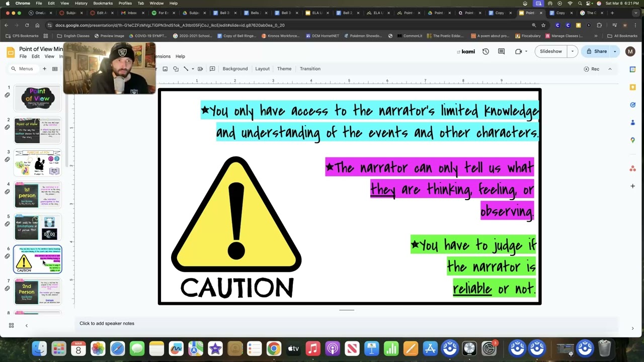Open the Slideshow options dropdown arrow
644x362 pixels.
pyautogui.click(x=572, y=51)
